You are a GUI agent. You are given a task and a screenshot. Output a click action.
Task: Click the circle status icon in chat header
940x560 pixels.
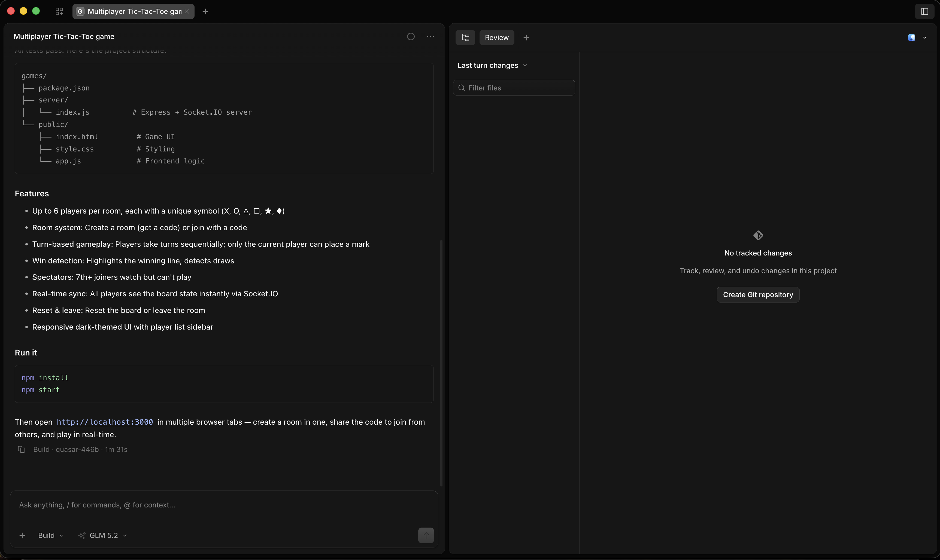(x=411, y=36)
